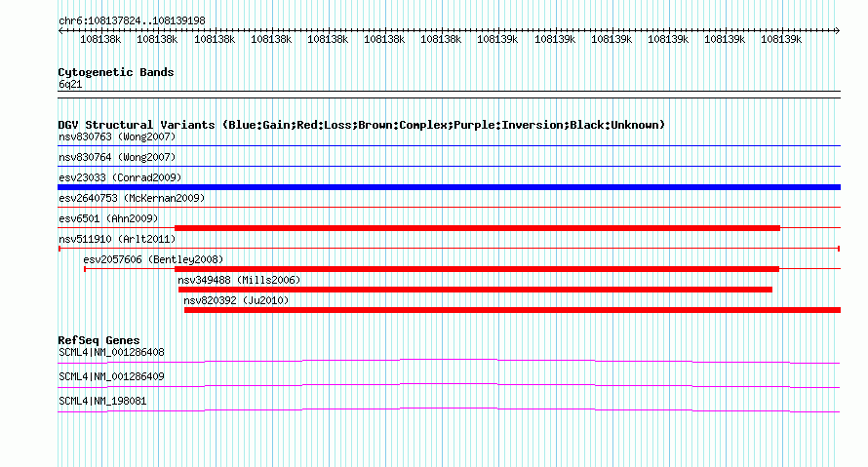Click the thin red esv2640753 line
The width and height of the screenshot is (868, 467).
[x=449, y=208]
